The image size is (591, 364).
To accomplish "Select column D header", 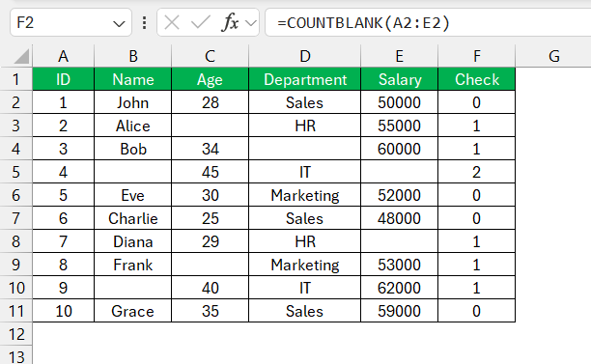I will click(304, 56).
